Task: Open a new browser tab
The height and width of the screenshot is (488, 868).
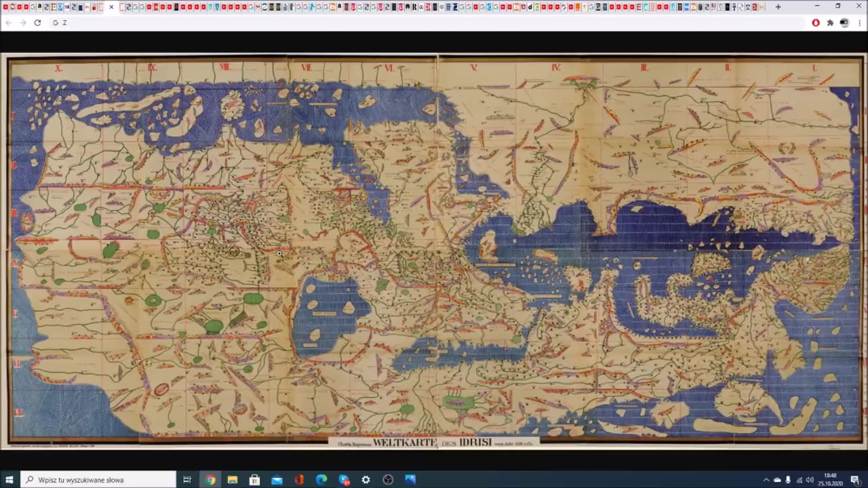Action: [778, 7]
